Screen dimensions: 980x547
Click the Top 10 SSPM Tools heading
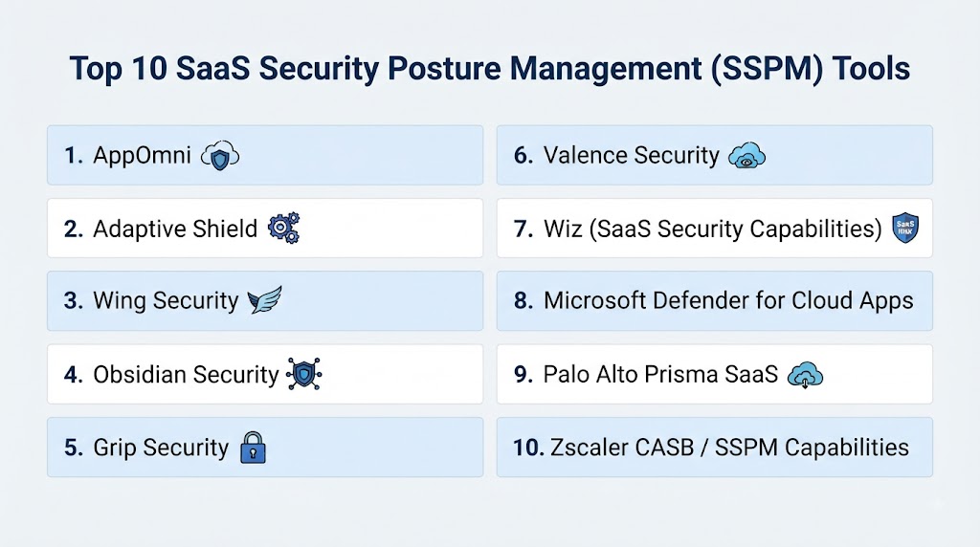pos(489,69)
